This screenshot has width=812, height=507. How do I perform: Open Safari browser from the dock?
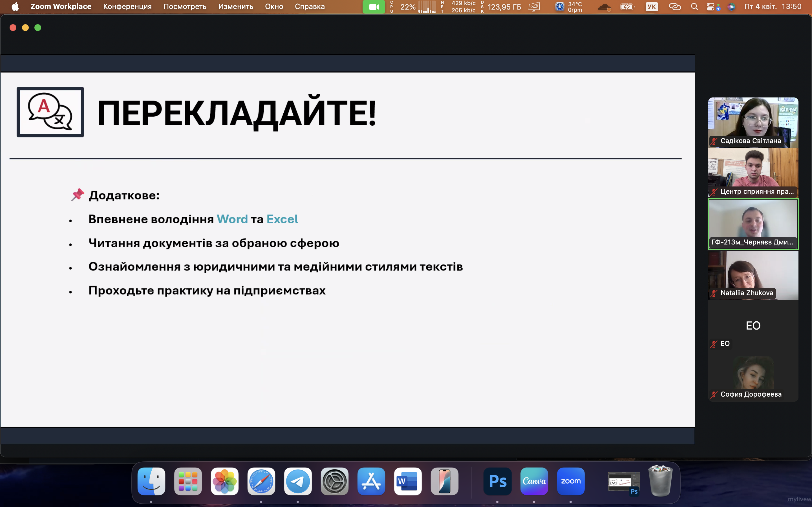[261, 481]
